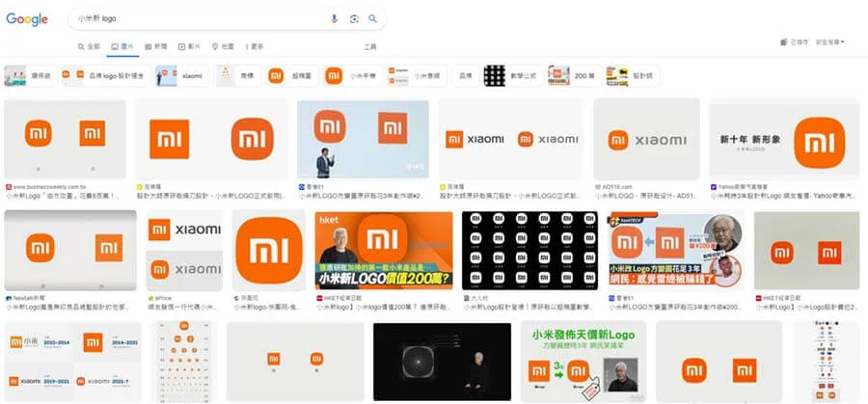
Task: Open Google Lens camera search icon
Action: tap(354, 19)
